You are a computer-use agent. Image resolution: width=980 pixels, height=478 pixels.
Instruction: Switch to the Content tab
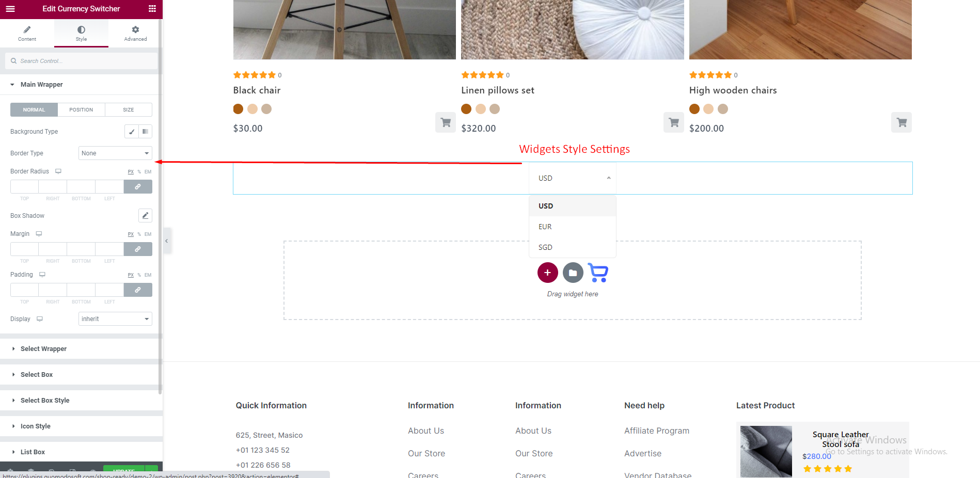[27, 34]
